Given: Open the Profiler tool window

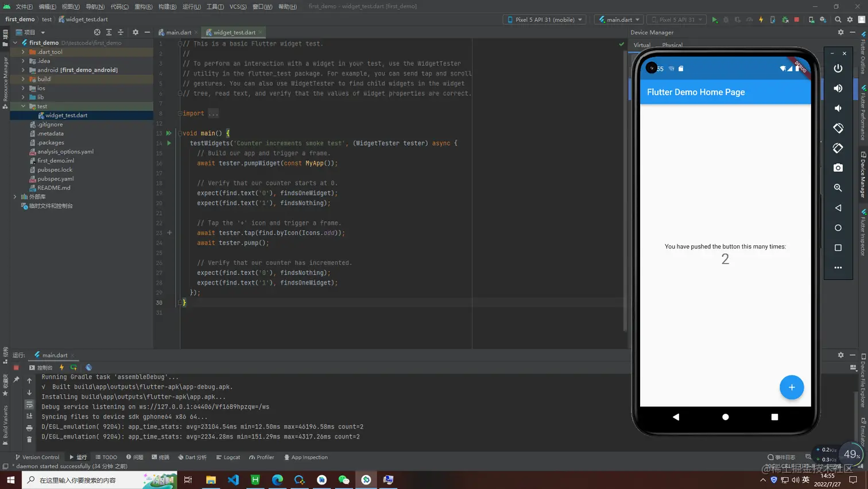Looking at the screenshot, I should 261,457.
